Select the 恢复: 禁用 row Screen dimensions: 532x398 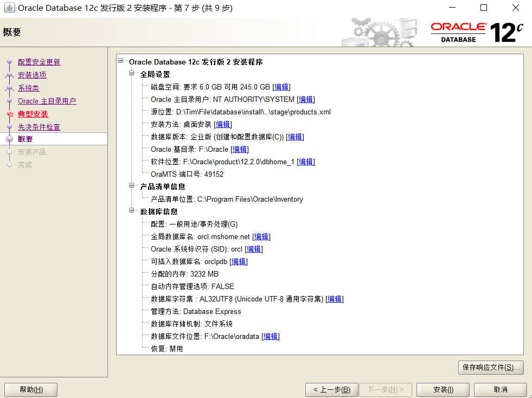coord(166,349)
